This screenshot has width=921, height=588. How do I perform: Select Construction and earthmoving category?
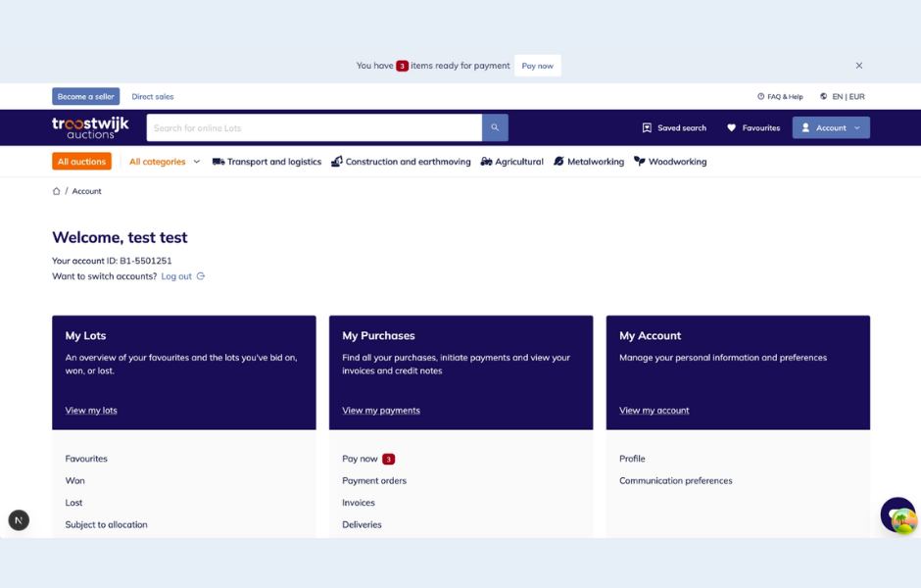[x=401, y=162]
